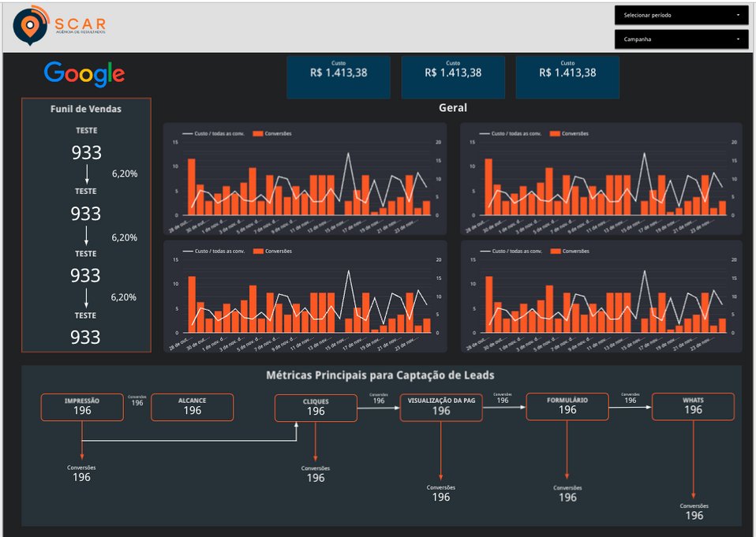This screenshot has height=537, width=756.
Task: Open the Selecionar período dropdown
Action: (681, 16)
